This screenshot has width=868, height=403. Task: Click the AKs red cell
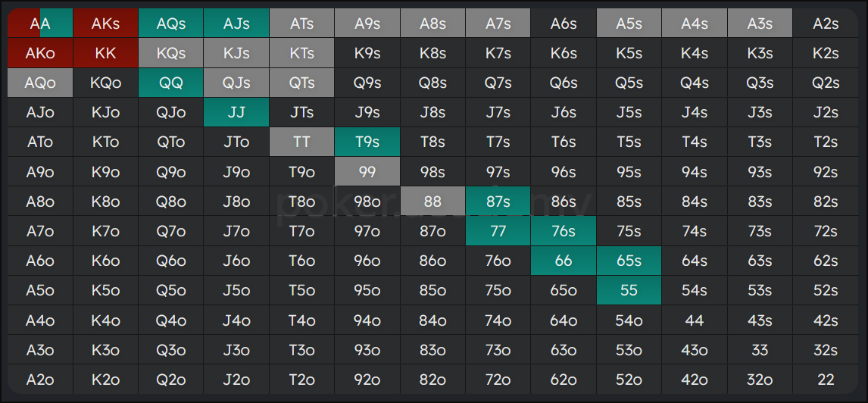pos(105,23)
